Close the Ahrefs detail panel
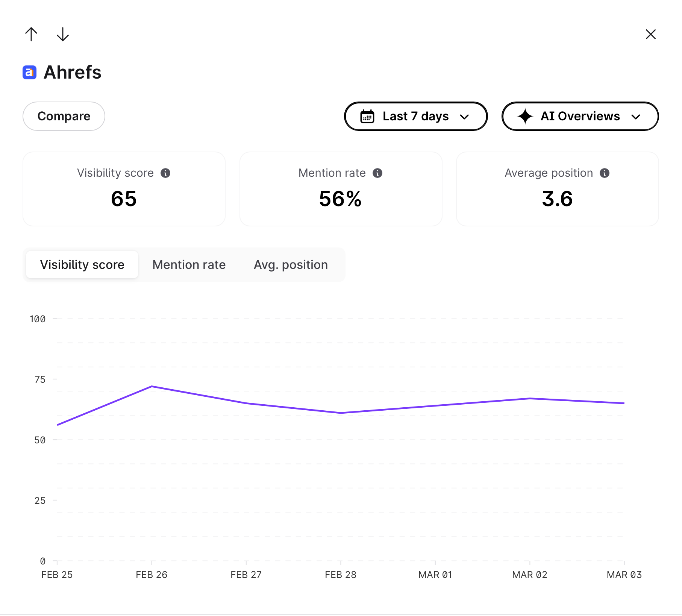 click(650, 34)
